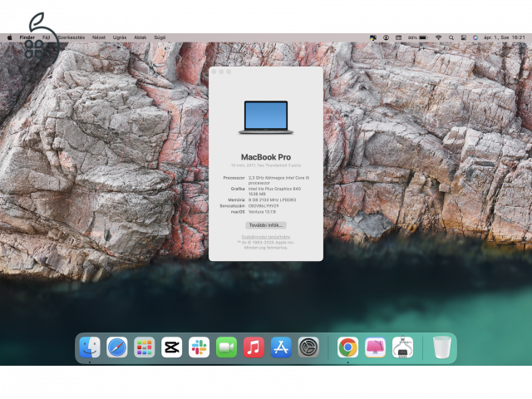Screen dimensions: 532x399
Task: Click the MacBook Pro laptop image
Action: [266, 117]
